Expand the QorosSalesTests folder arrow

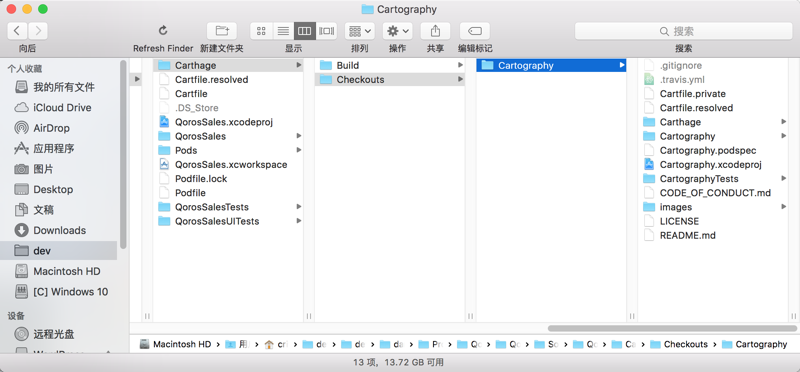tap(298, 207)
